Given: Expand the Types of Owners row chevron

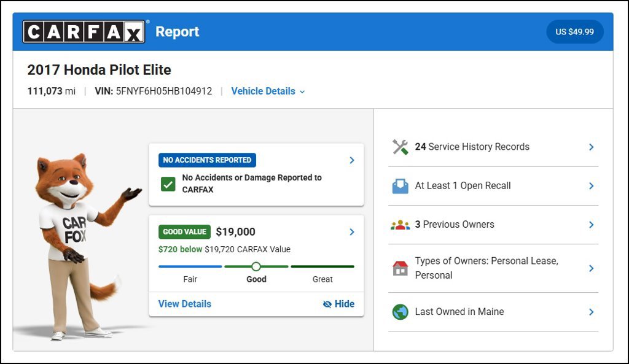Looking at the screenshot, I should click(592, 268).
